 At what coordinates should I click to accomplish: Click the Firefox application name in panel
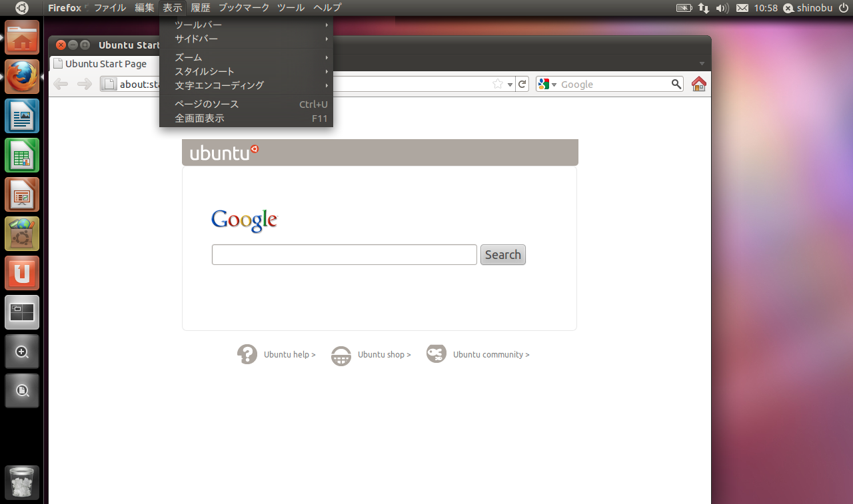pos(65,8)
